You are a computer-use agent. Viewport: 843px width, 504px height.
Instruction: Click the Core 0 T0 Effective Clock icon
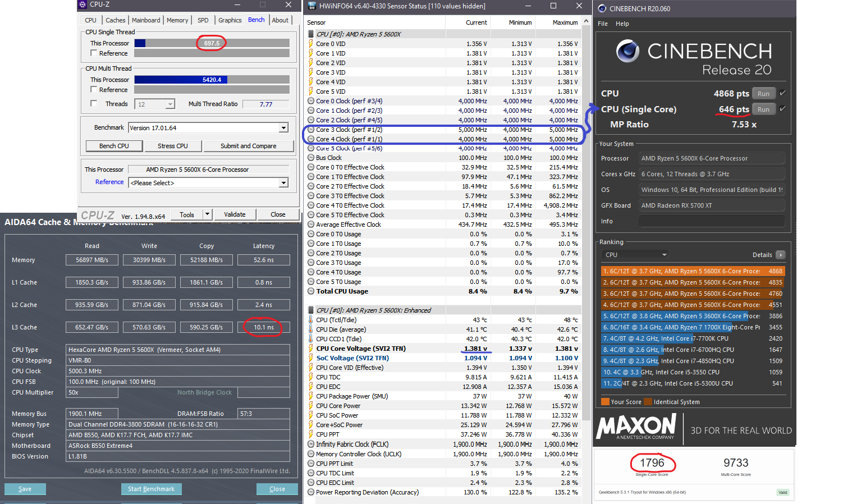pyautogui.click(x=311, y=167)
